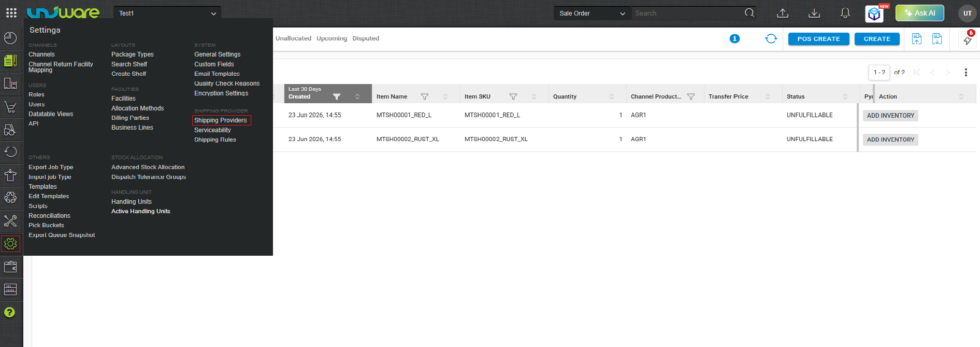This screenshot has height=347, width=980.
Task: Switch to the Disputed tab
Action: point(366,38)
